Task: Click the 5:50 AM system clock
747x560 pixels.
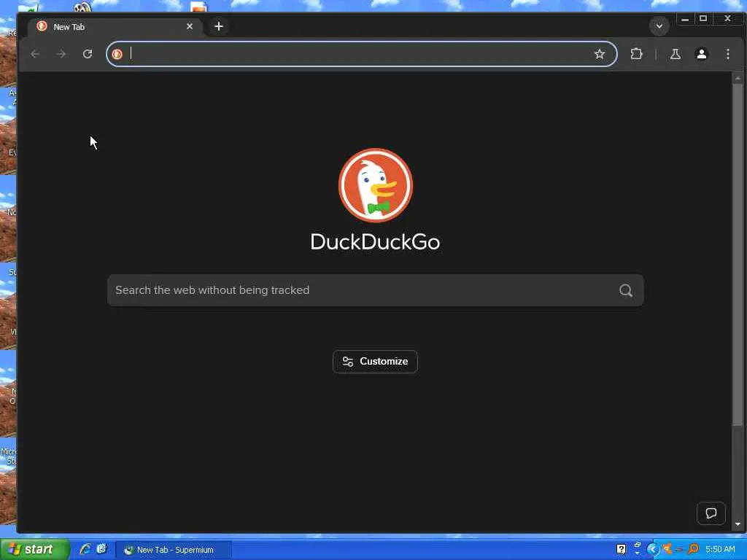Action: pyautogui.click(x=720, y=549)
